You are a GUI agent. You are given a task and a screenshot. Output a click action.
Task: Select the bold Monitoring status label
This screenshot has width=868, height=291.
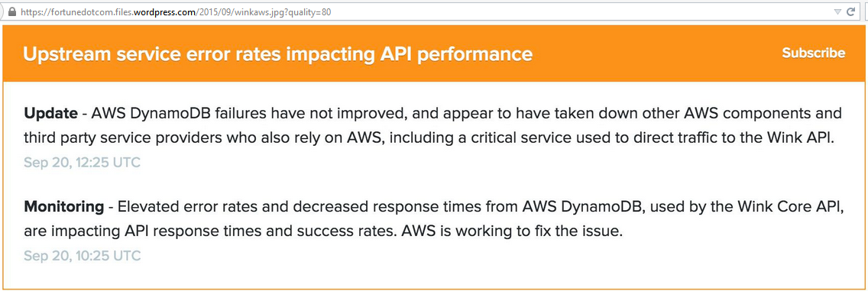click(x=63, y=207)
